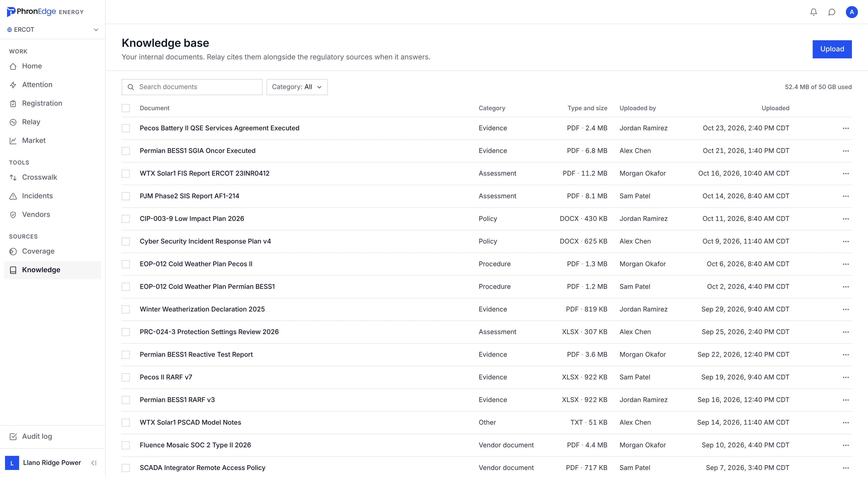Tick the CIP-003-9 Low Impact Plan checkbox
868x477 pixels.
[126, 219]
